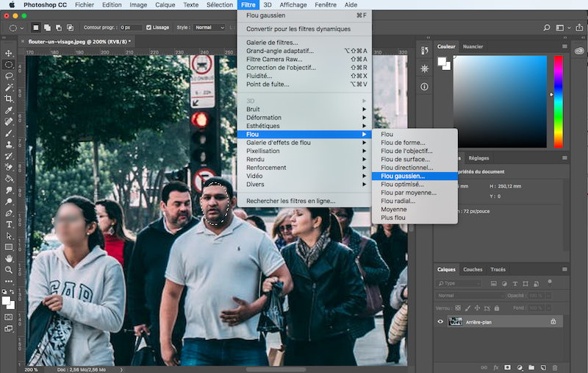Open the marquee tool preset picker arrow
Screen dimensions: 588x373
coord(22,28)
